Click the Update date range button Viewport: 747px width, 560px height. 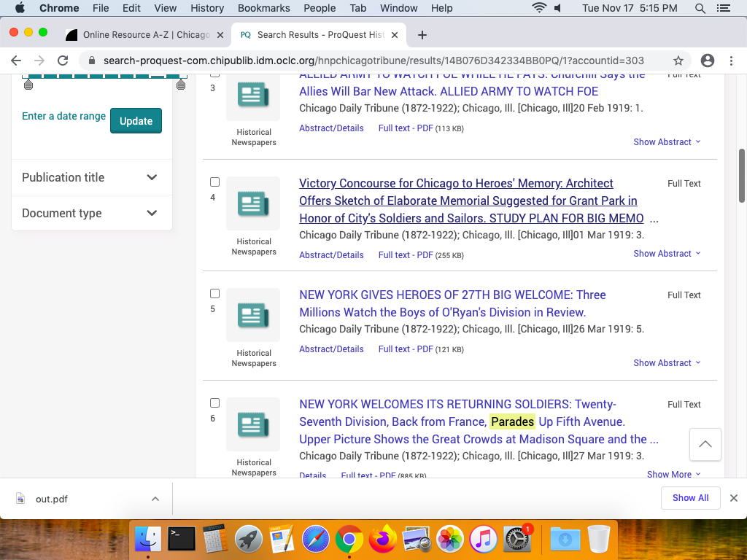136,121
